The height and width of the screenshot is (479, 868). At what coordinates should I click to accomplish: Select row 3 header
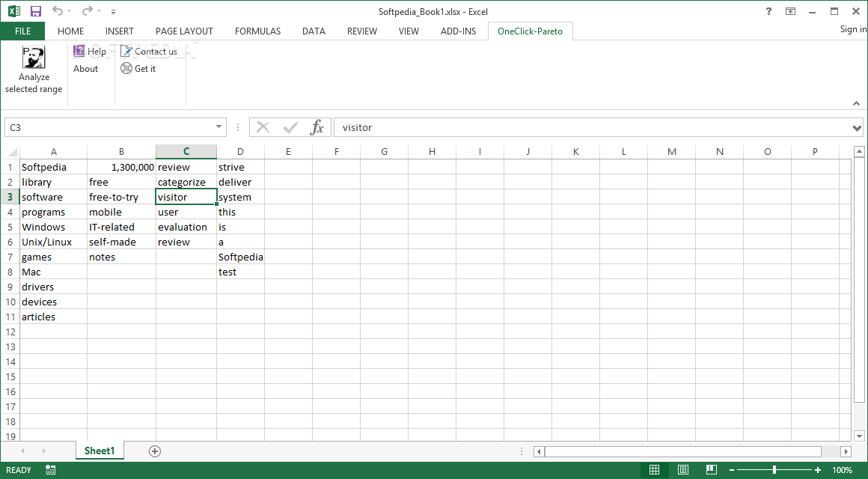pyautogui.click(x=10, y=197)
